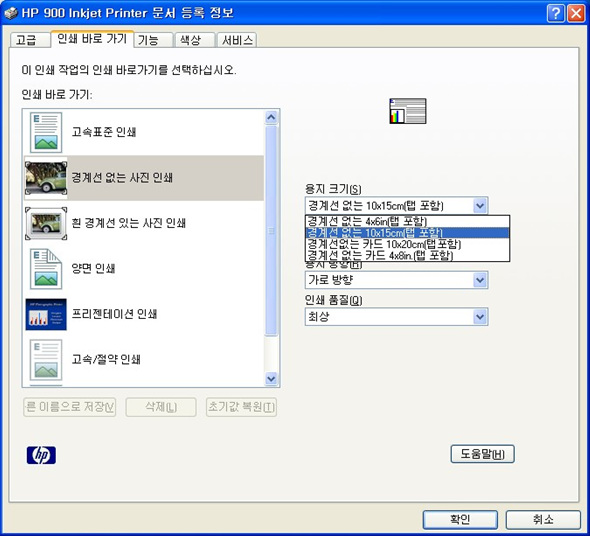The width and height of the screenshot is (590, 536).
Task: Click the 고속/절약 인쇄 document icon
Action: (x=46, y=360)
